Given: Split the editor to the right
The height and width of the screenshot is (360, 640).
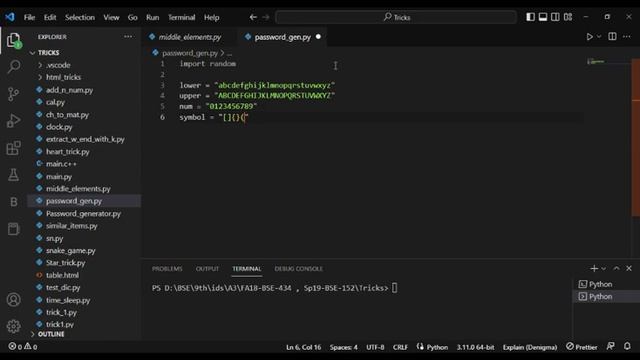Looking at the screenshot, I should [x=612, y=37].
